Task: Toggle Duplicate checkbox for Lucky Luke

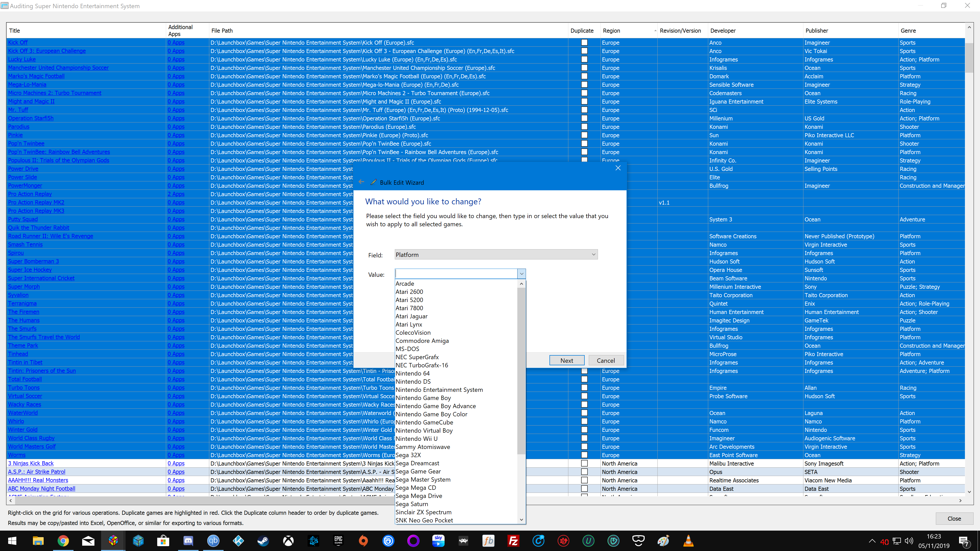Action: pos(584,59)
